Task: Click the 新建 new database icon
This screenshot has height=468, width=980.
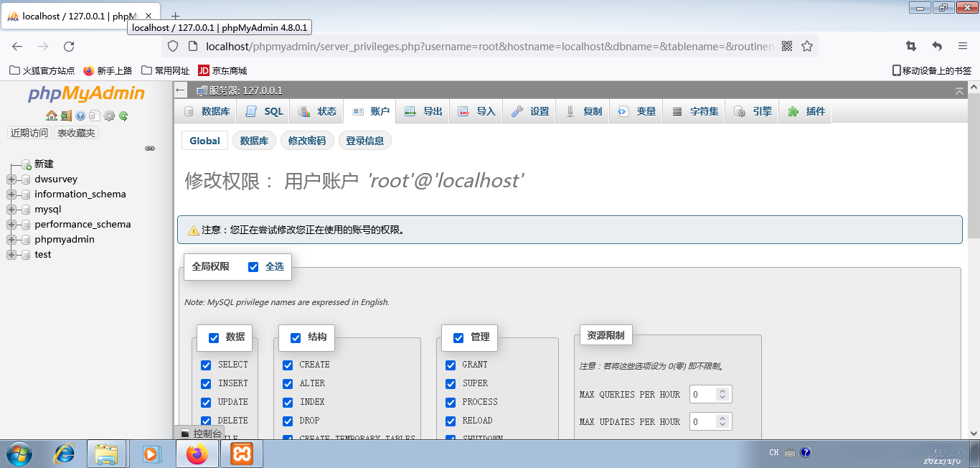Action: (26, 164)
